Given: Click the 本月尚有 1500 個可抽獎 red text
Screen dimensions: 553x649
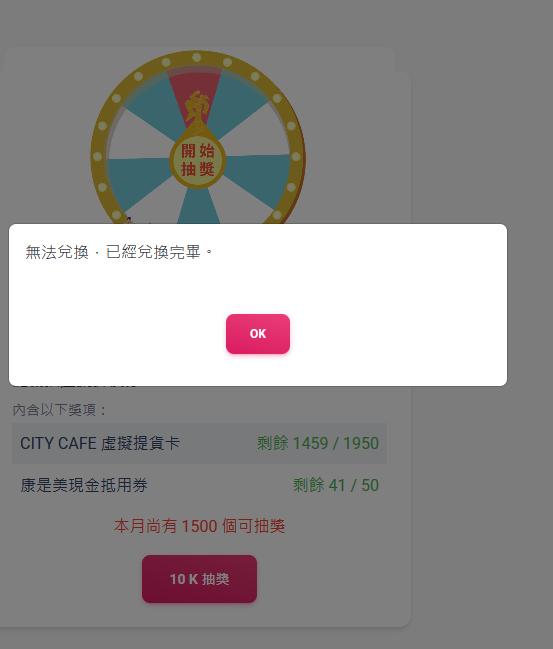Looking at the screenshot, I should (x=200, y=526).
